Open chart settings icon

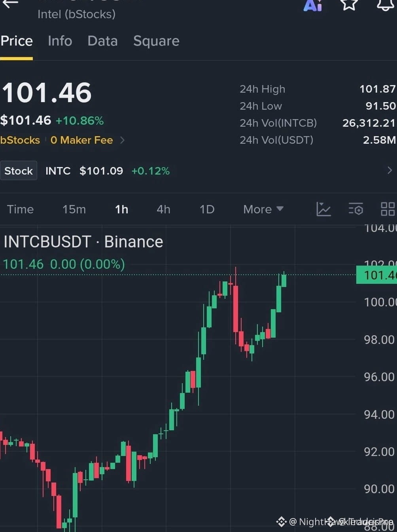point(356,209)
